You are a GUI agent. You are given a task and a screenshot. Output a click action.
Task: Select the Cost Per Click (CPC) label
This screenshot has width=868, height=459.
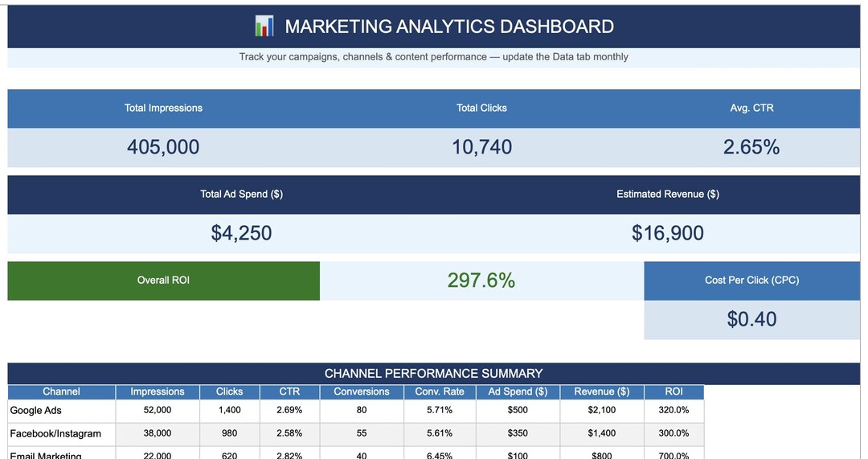point(751,281)
